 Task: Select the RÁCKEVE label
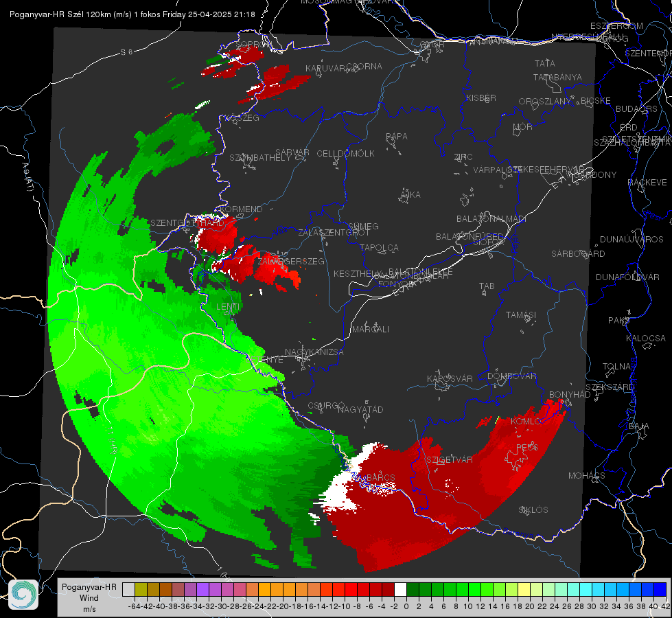click(647, 183)
